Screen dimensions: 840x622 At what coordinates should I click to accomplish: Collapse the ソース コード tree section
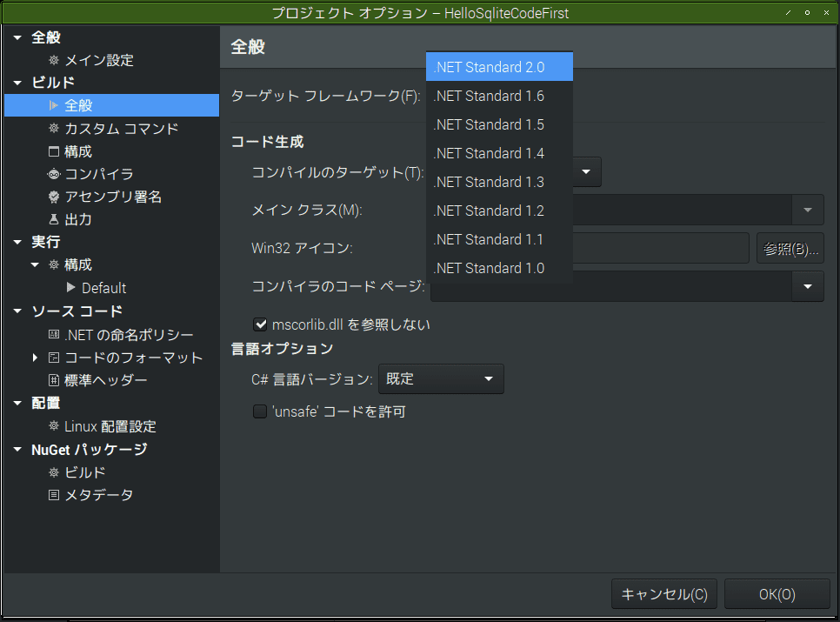coord(17,311)
